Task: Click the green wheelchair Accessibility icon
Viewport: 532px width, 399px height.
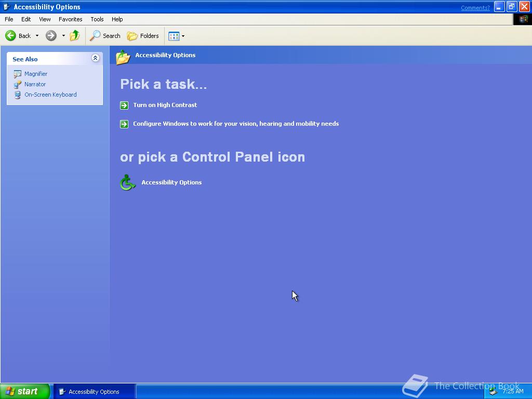Action: point(128,182)
